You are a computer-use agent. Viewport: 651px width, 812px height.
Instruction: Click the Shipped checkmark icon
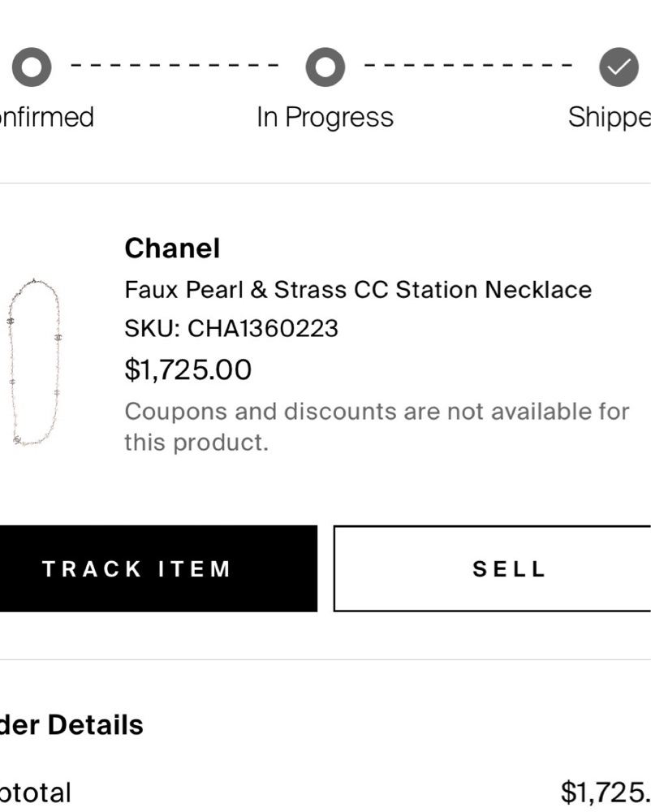tap(619, 68)
